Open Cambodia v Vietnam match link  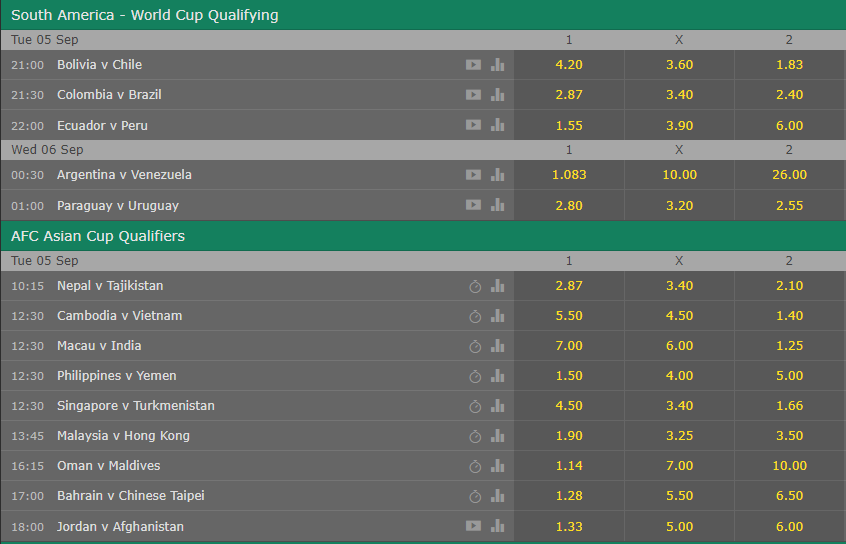tap(120, 316)
